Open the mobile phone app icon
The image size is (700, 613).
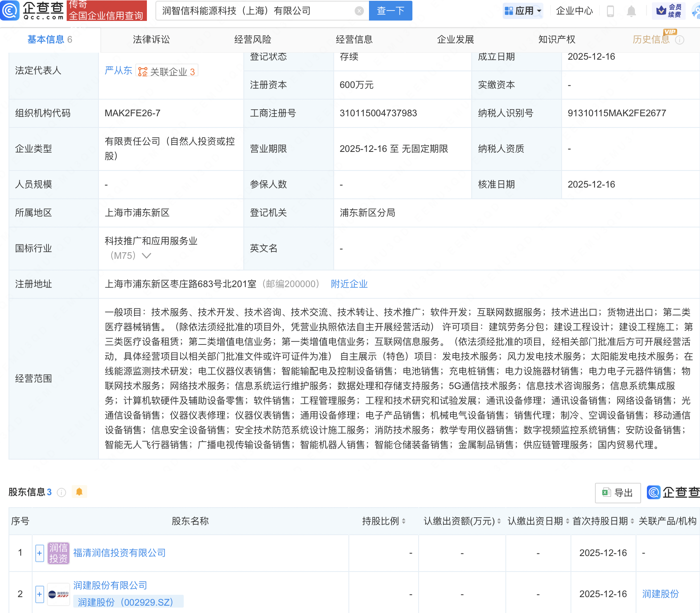pyautogui.click(x=610, y=11)
